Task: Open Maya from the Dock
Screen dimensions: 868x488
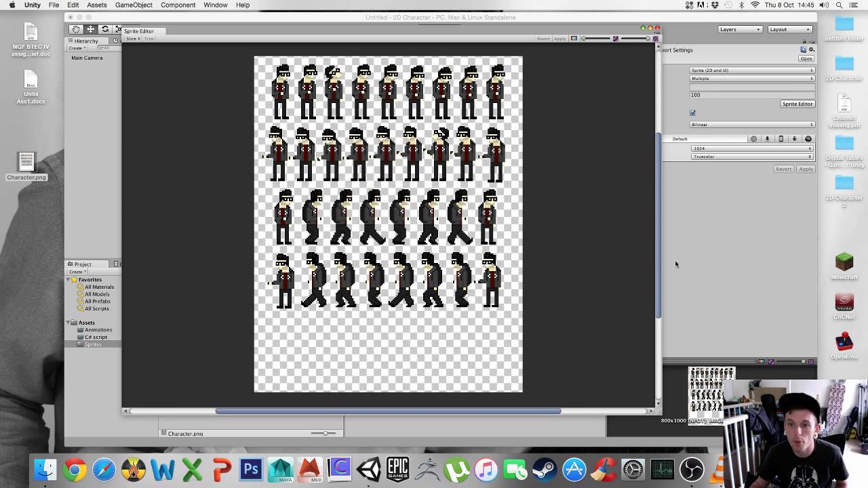Action: pos(280,469)
